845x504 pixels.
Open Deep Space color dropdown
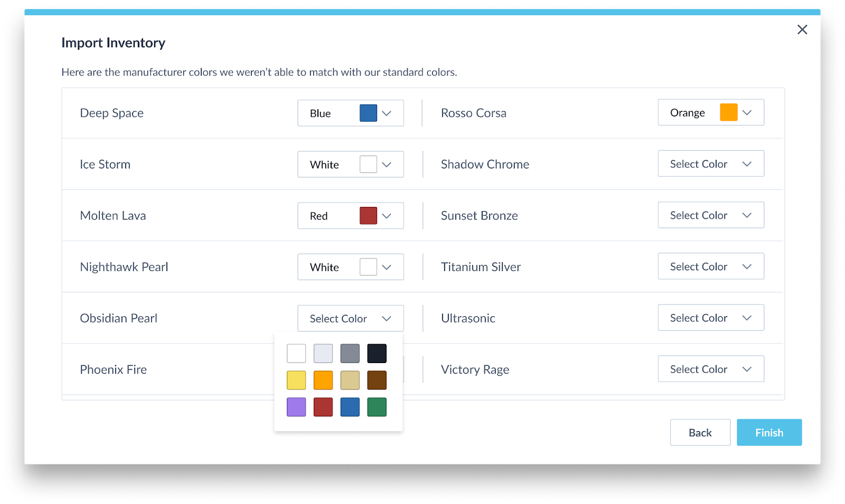coord(351,113)
